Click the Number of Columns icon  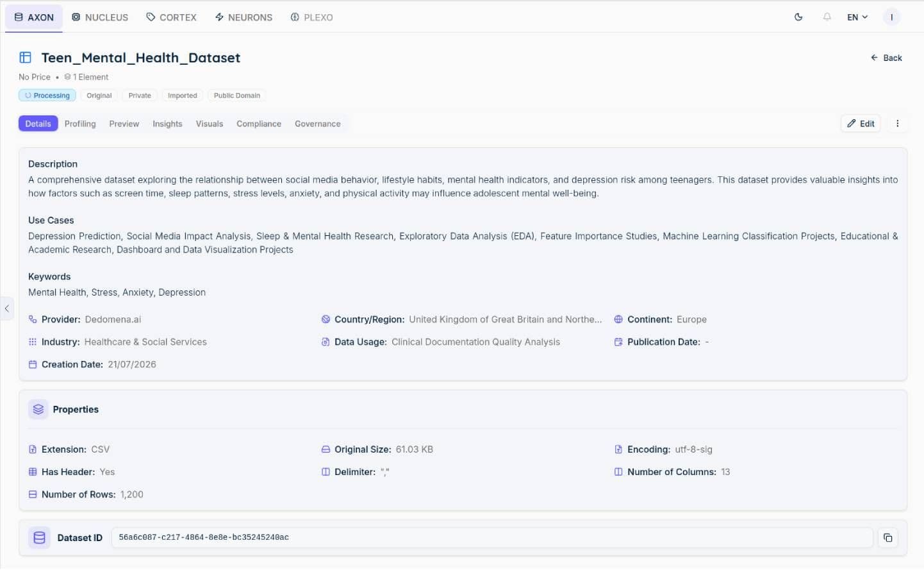[618, 472]
